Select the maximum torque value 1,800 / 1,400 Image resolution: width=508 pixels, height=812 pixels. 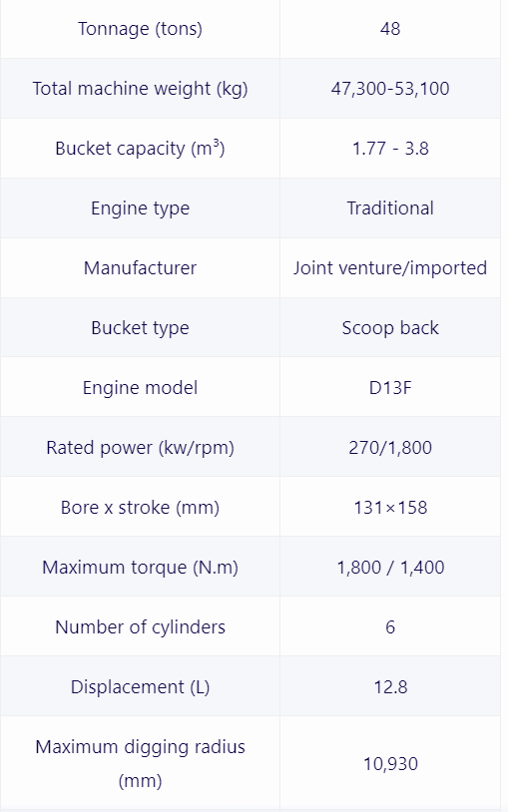390,567
